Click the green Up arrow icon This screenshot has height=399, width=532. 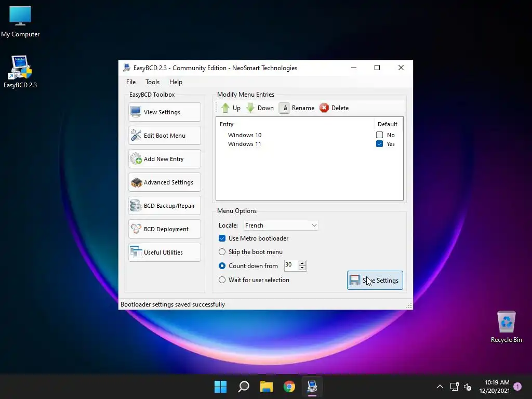pyautogui.click(x=225, y=108)
